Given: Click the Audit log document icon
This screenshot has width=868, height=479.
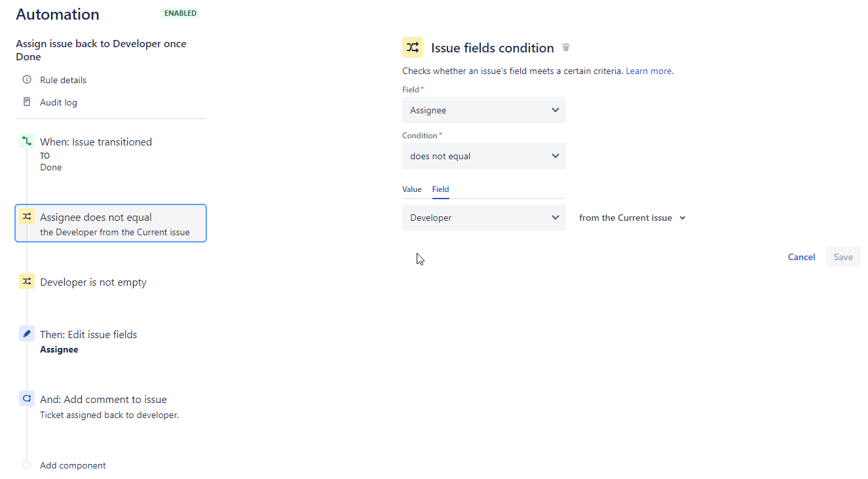Looking at the screenshot, I should coord(27,102).
